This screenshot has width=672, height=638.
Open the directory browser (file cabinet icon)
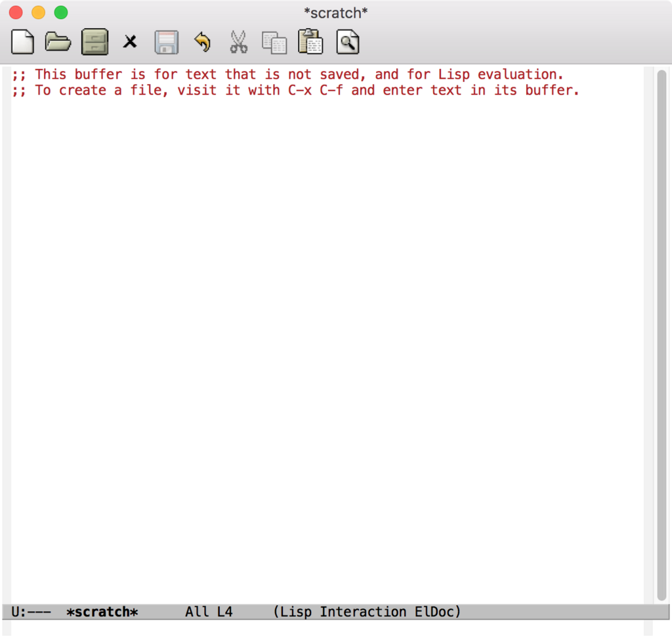(94, 42)
